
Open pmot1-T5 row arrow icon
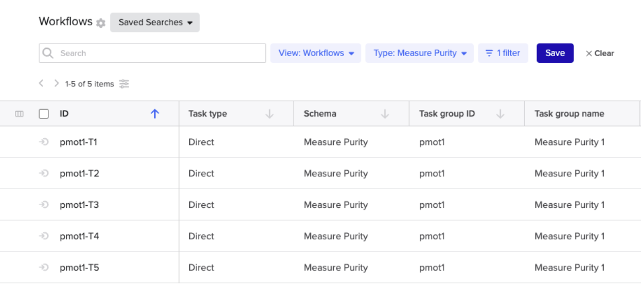click(x=44, y=267)
